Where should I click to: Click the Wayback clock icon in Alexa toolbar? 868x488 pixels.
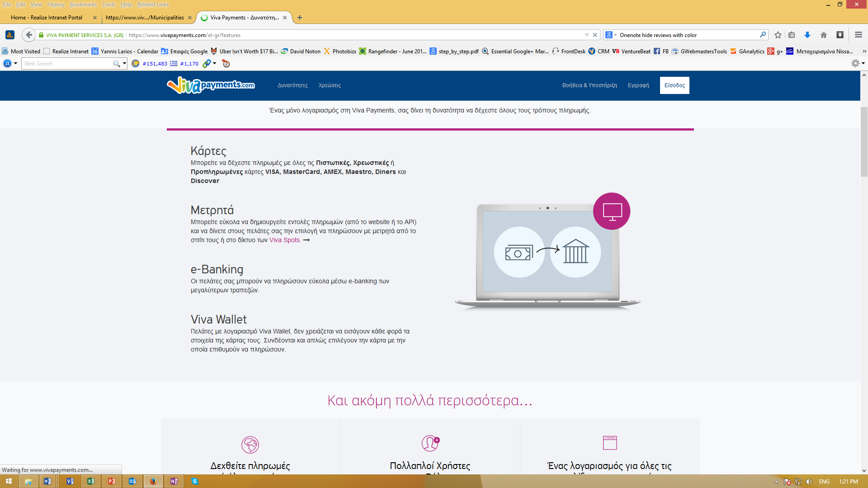point(226,64)
